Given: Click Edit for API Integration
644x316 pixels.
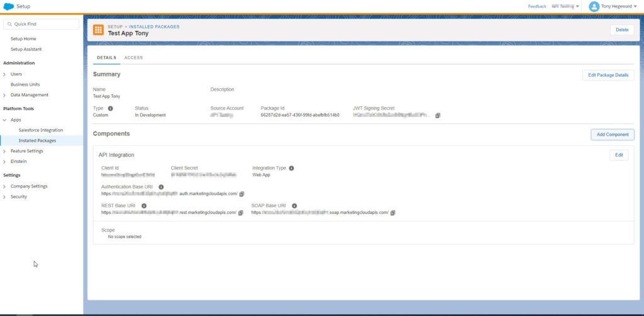Looking at the screenshot, I should click(619, 155).
